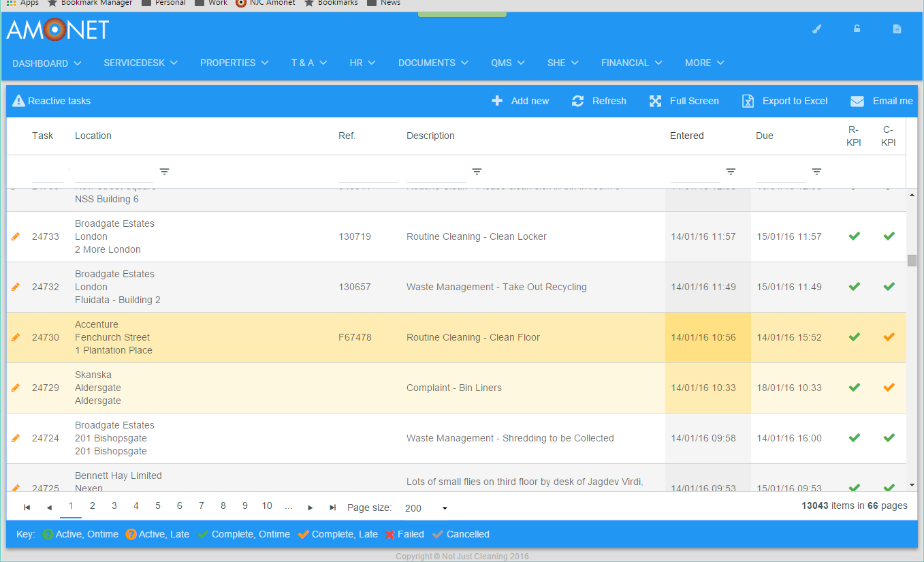
Task: Open the Description column filter icon
Action: pyautogui.click(x=477, y=172)
